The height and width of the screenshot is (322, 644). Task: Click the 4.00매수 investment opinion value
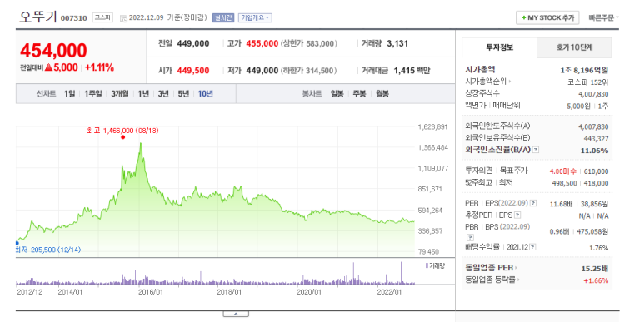(563, 171)
